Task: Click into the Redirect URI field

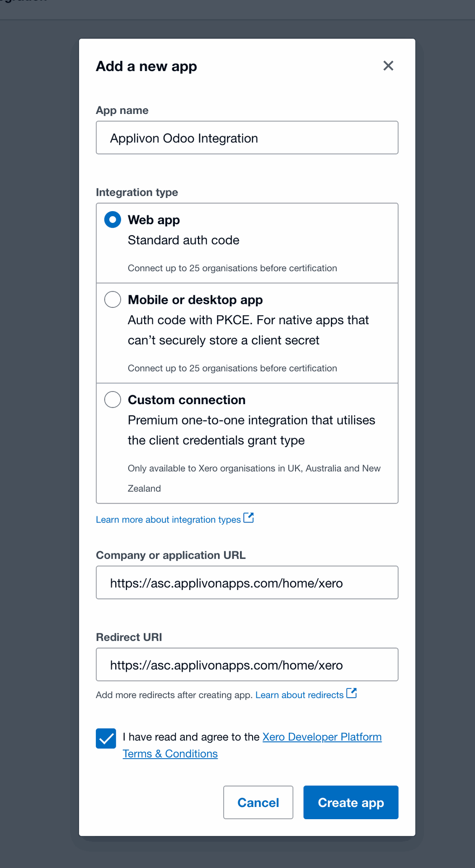Action: (247, 665)
